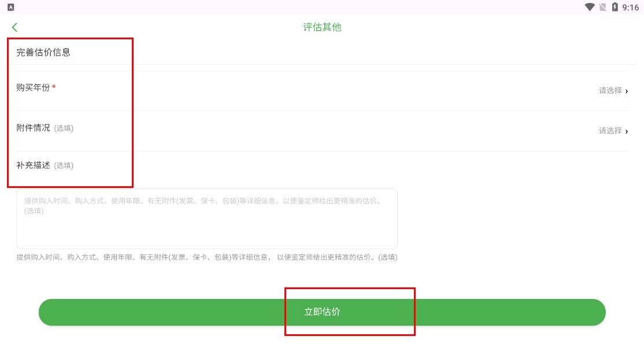Image resolution: width=644 pixels, height=362 pixels.
Task: Select the 附件情况 label
Action: click(33, 128)
